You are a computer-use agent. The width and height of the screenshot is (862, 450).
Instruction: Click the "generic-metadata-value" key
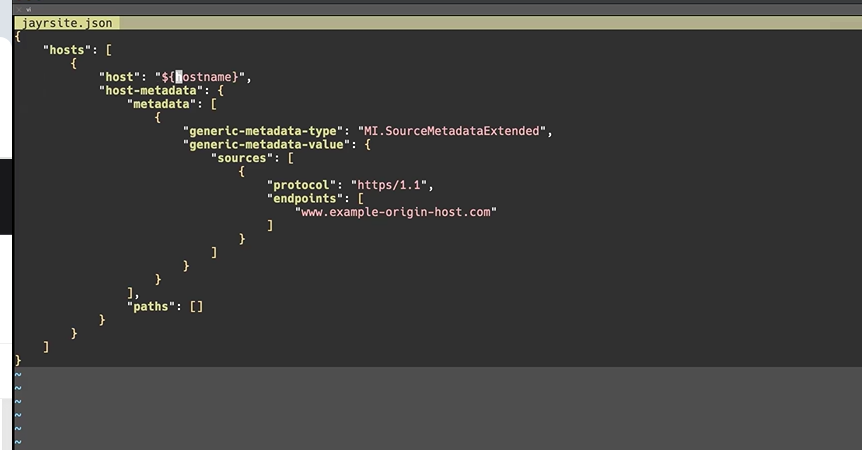coord(267,145)
